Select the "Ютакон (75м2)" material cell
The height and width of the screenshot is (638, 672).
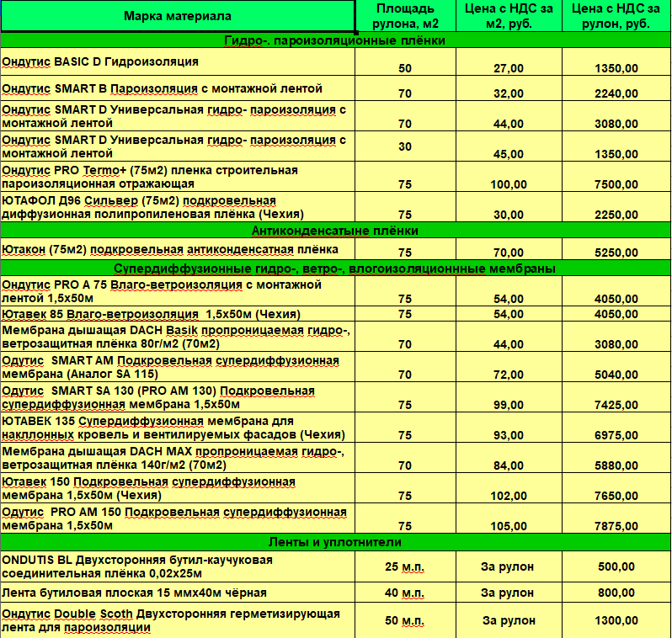[178, 249]
